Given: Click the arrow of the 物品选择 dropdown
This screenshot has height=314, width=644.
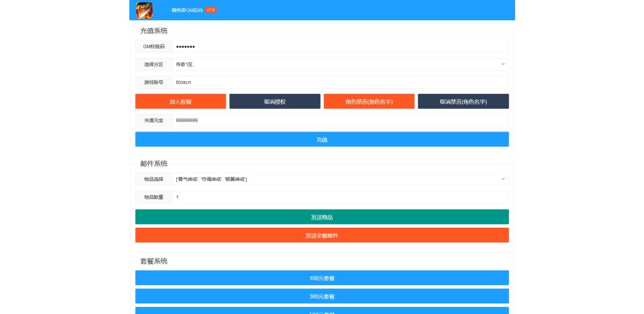Looking at the screenshot, I should 502,179.
